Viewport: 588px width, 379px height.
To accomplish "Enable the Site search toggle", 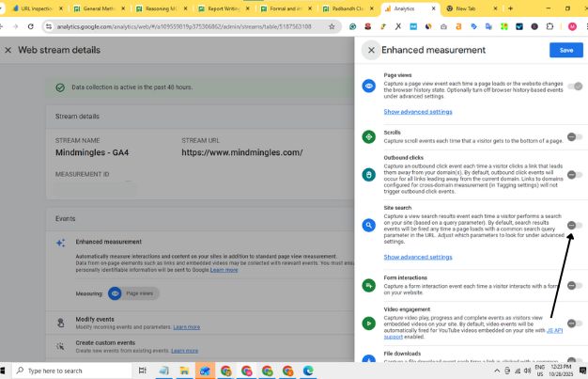I will 574,225.
